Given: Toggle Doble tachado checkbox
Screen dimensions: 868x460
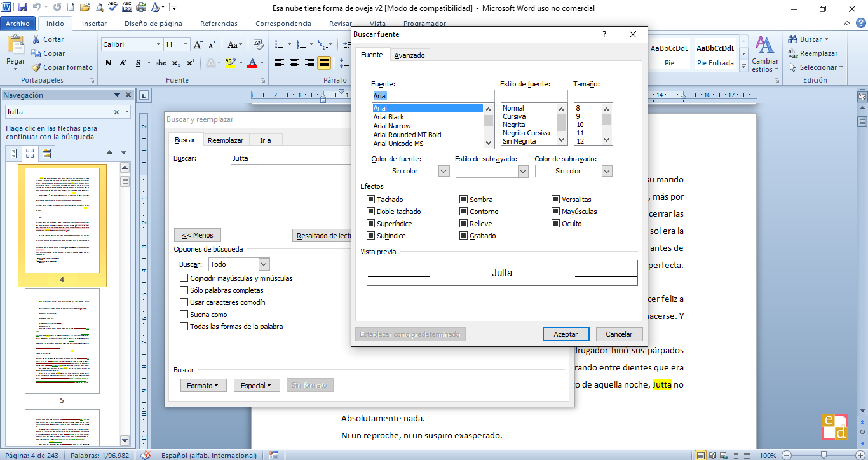Looking at the screenshot, I should pyautogui.click(x=370, y=212).
